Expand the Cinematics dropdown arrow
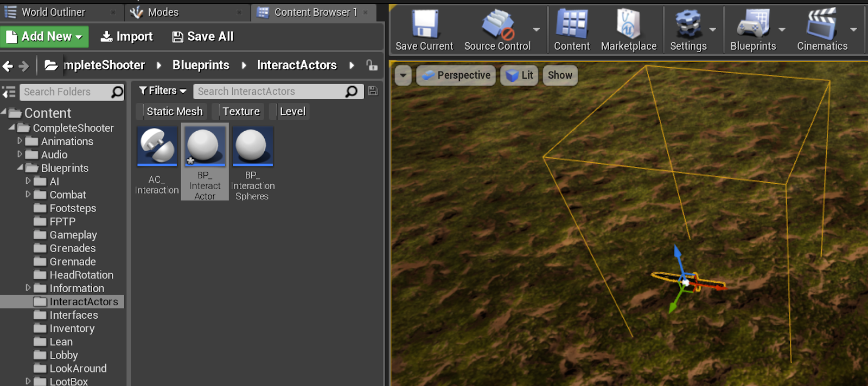Viewport: 868px width, 386px height. coord(853,30)
